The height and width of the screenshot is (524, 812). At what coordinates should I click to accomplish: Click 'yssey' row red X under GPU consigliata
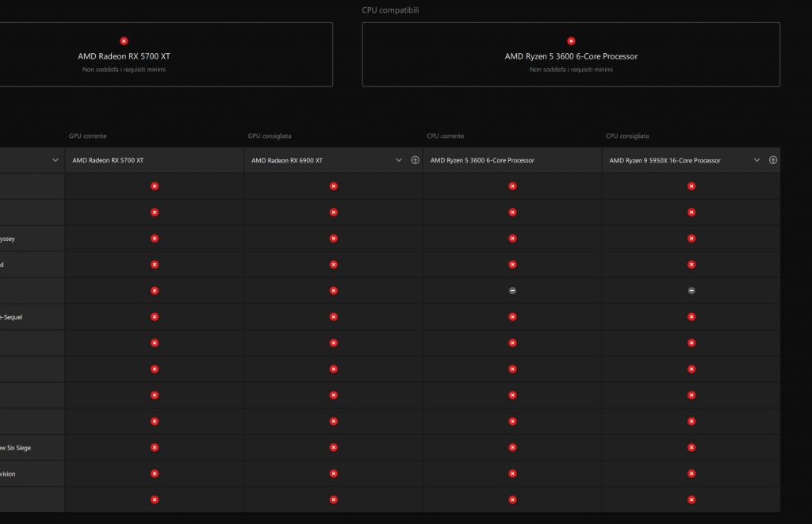point(334,238)
